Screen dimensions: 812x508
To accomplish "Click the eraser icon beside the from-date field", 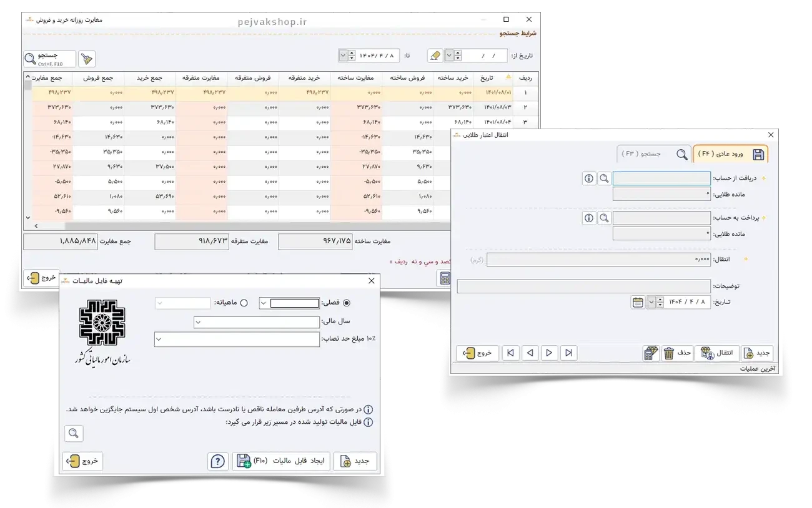I will [x=435, y=56].
